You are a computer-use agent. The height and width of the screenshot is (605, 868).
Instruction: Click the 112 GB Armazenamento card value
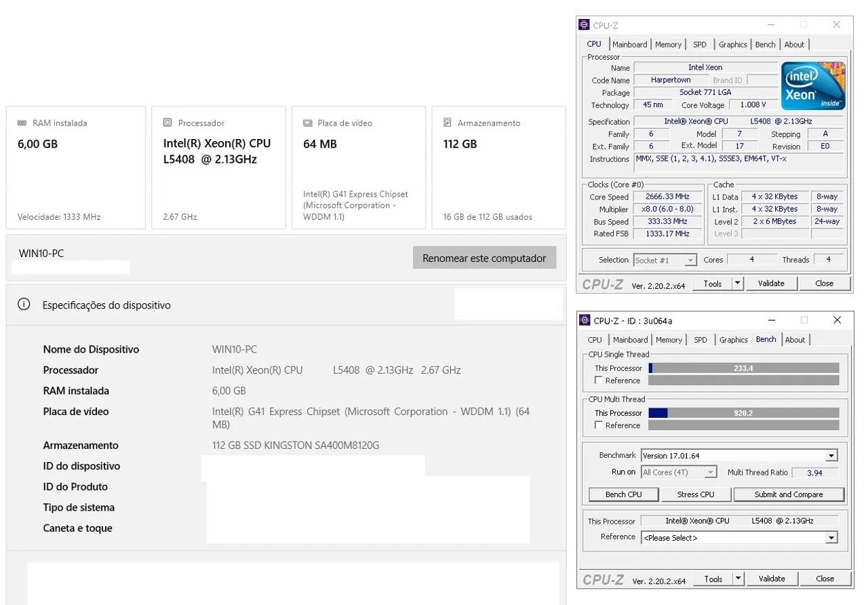click(x=460, y=144)
